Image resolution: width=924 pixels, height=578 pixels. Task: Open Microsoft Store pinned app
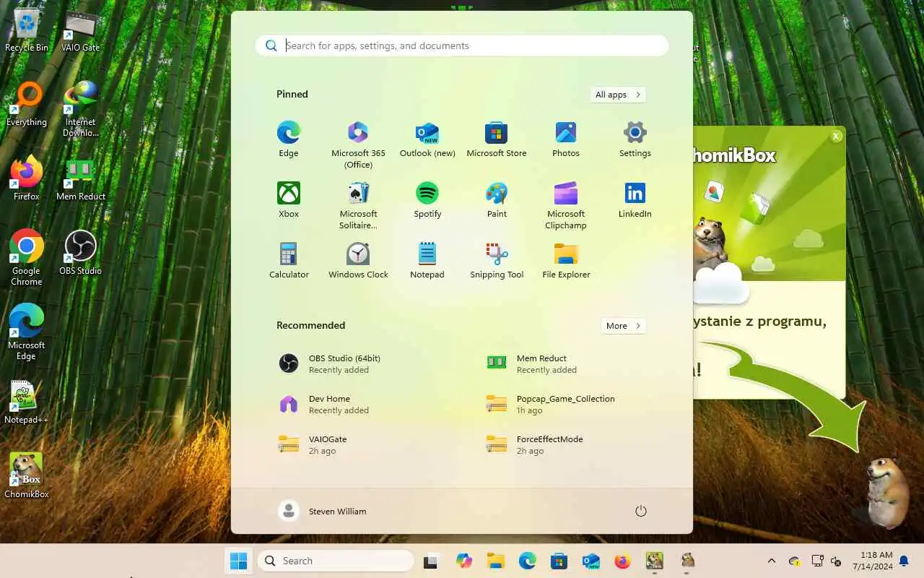pos(497,139)
